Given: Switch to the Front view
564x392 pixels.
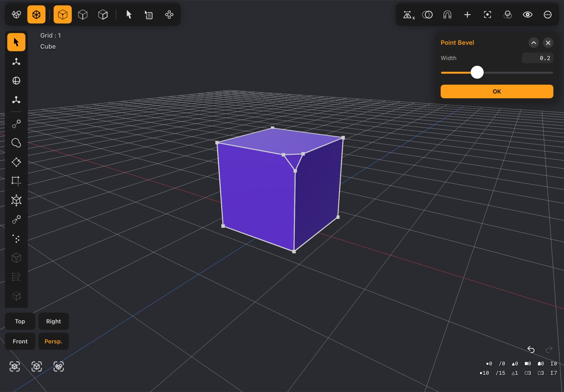Looking at the screenshot, I should pos(20,341).
